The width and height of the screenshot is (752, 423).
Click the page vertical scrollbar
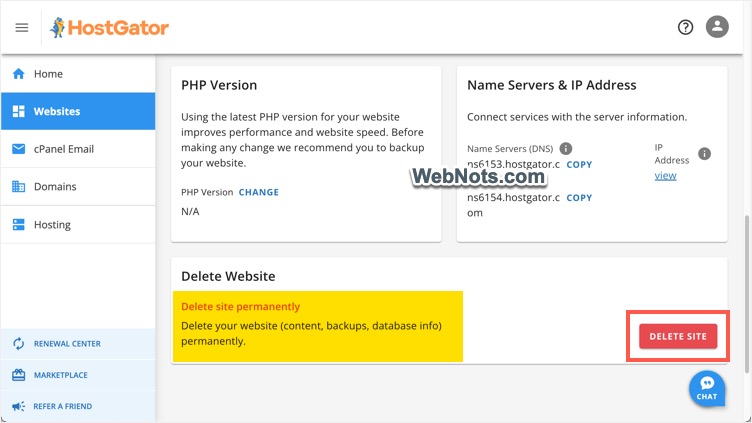[746, 294]
